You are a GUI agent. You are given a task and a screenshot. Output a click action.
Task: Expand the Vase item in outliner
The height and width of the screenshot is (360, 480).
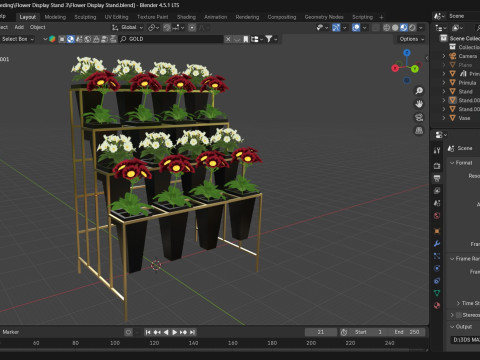tap(444, 118)
